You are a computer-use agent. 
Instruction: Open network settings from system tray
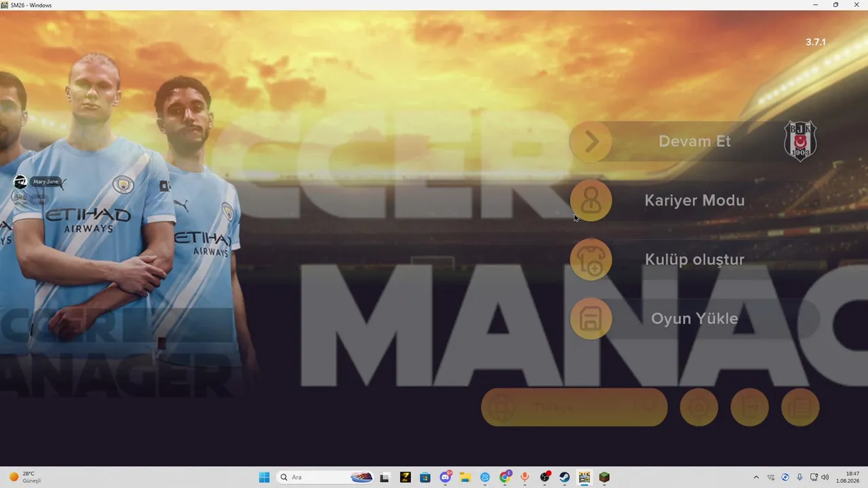814,477
